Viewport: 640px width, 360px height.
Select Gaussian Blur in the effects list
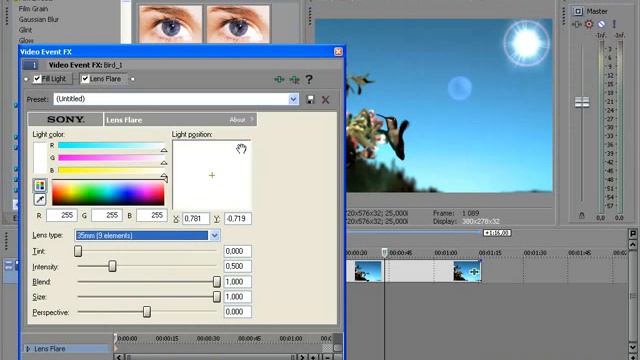[x=39, y=19]
